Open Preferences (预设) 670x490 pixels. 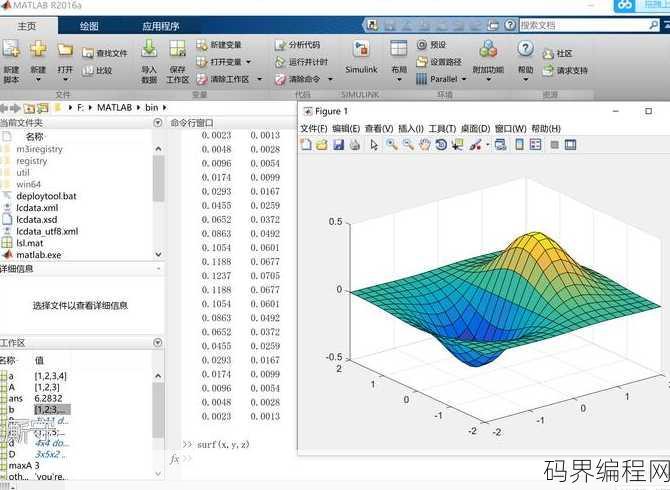(x=432, y=44)
